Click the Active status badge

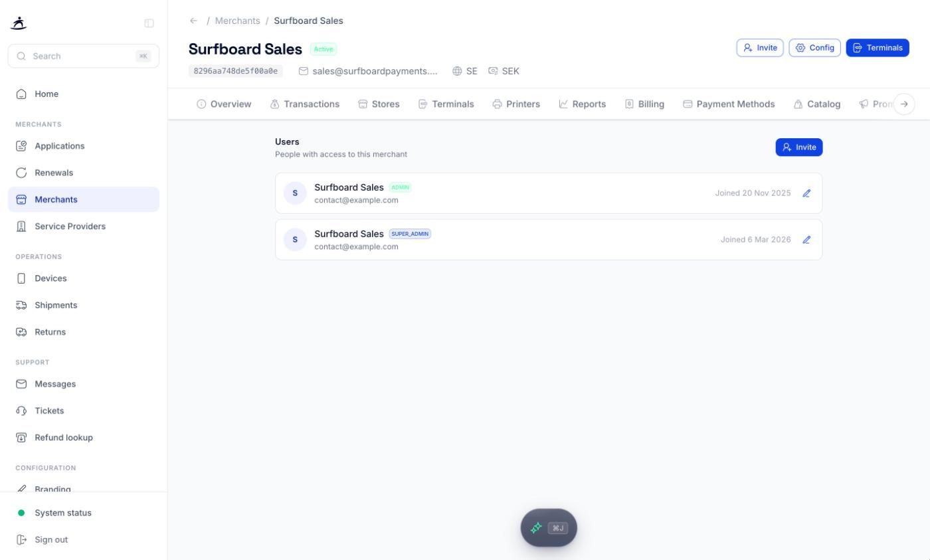324,49
